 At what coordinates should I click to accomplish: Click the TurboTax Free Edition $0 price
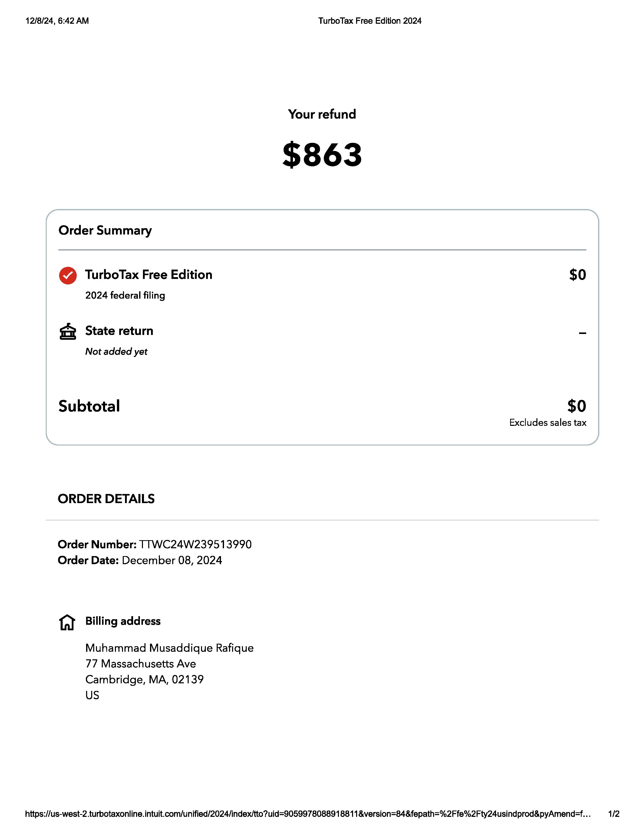pyautogui.click(x=577, y=275)
